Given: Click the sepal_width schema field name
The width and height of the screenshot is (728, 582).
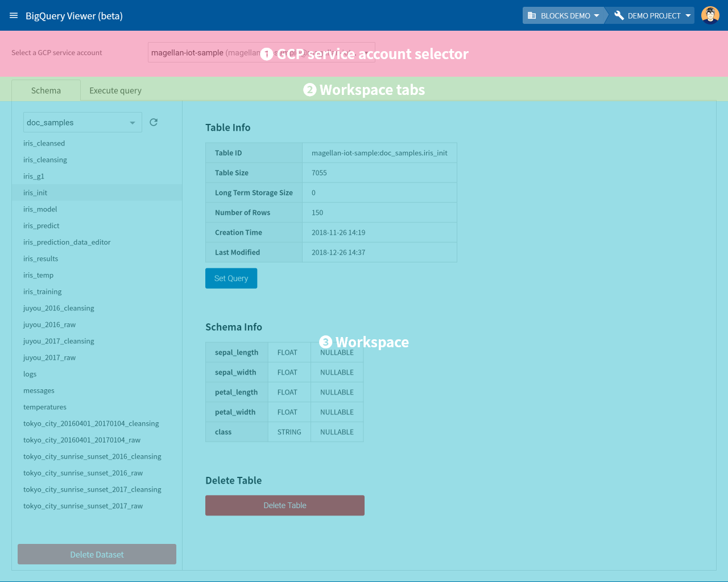Looking at the screenshot, I should 235,372.
